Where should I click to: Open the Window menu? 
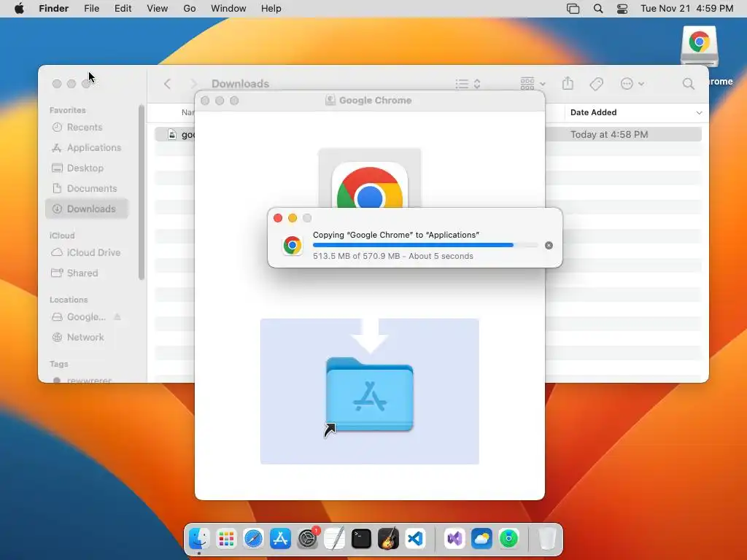(228, 9)
